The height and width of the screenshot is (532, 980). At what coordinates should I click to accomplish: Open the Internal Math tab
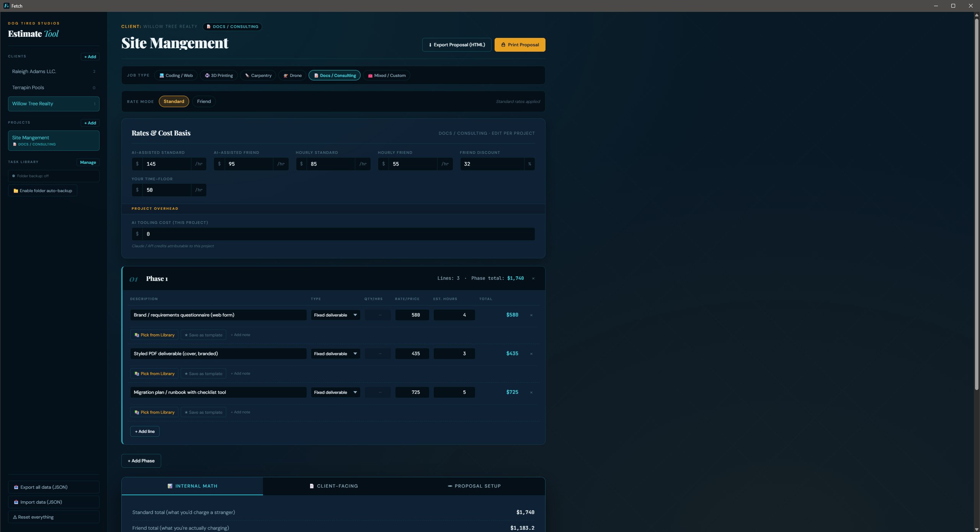coord(192,486)
